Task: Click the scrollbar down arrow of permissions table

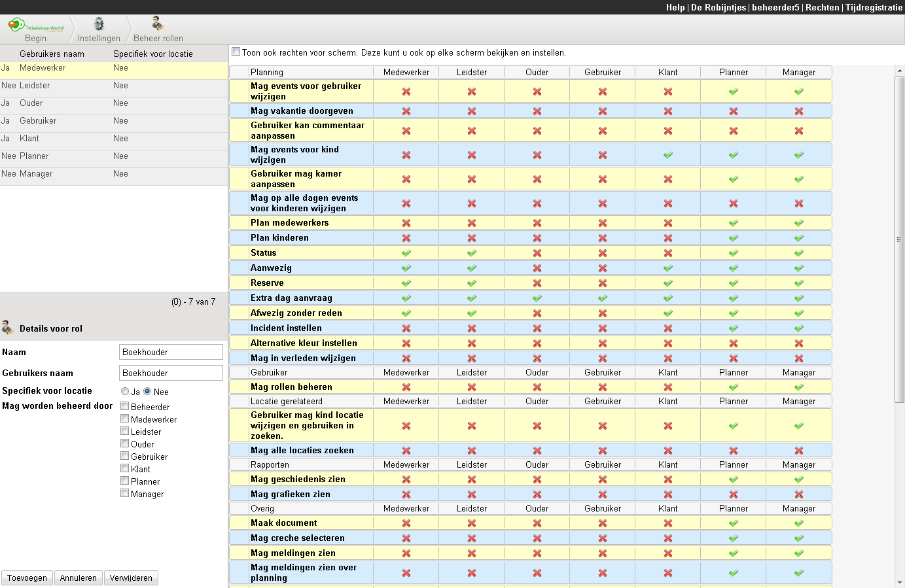Action: pos(899,582)
